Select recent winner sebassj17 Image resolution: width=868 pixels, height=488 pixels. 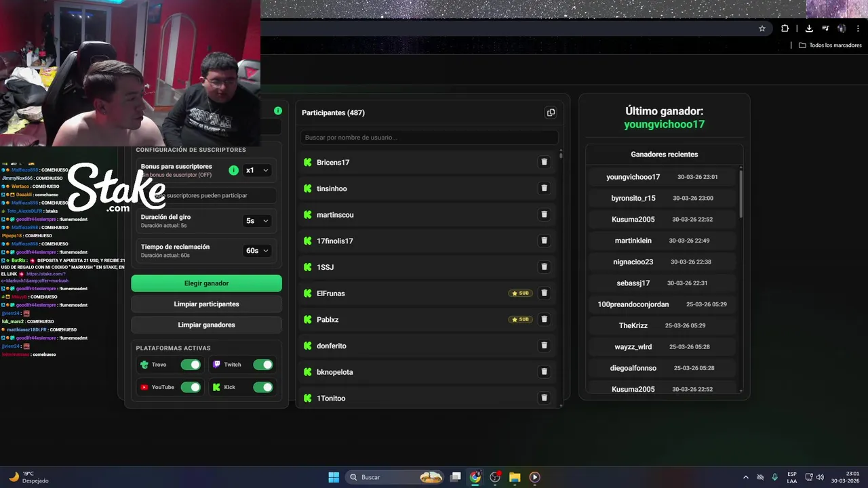click(633, 283)
